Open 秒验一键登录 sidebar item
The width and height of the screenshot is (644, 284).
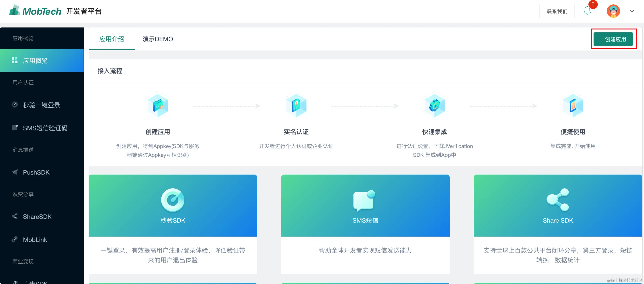(41, 105)
